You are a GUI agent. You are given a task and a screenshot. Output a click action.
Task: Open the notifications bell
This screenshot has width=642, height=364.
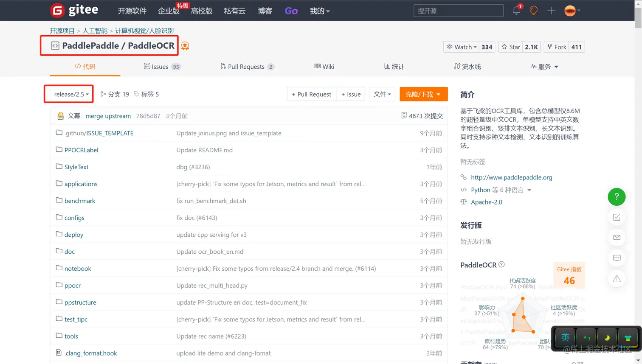pyautogui.click(x=516, y=11)
